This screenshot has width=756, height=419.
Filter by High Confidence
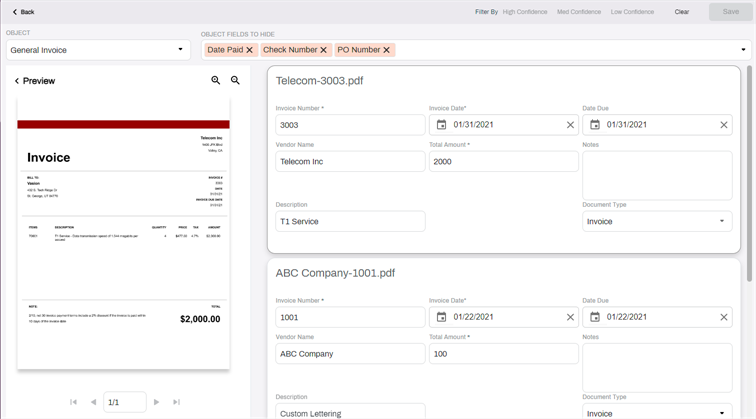pyautogui.click(x=525, y=12)
